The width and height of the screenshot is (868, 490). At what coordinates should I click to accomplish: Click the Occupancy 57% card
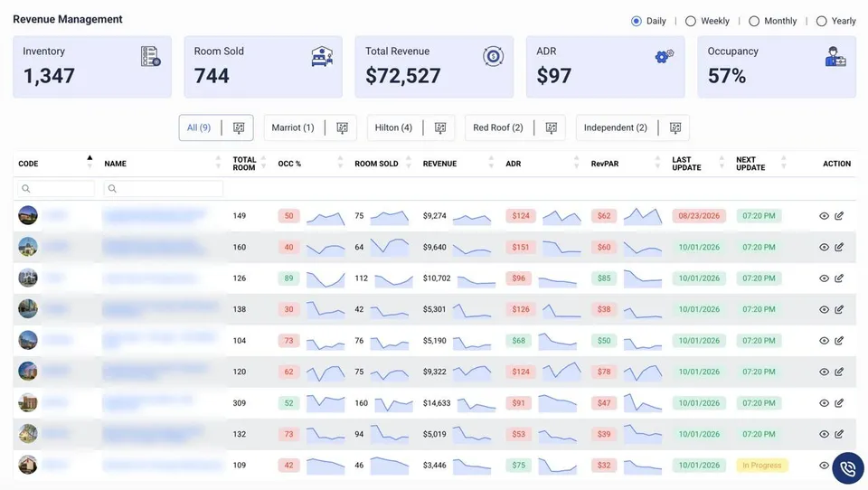(777, 67)
